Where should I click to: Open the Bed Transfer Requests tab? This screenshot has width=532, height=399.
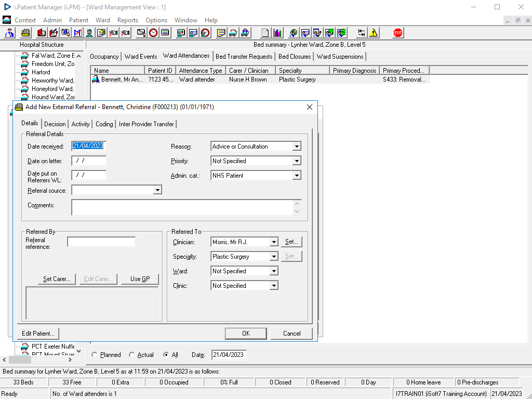point(244,57)
